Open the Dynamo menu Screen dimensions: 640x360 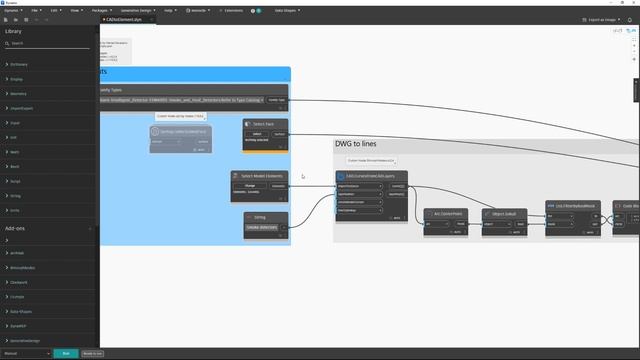13,11
